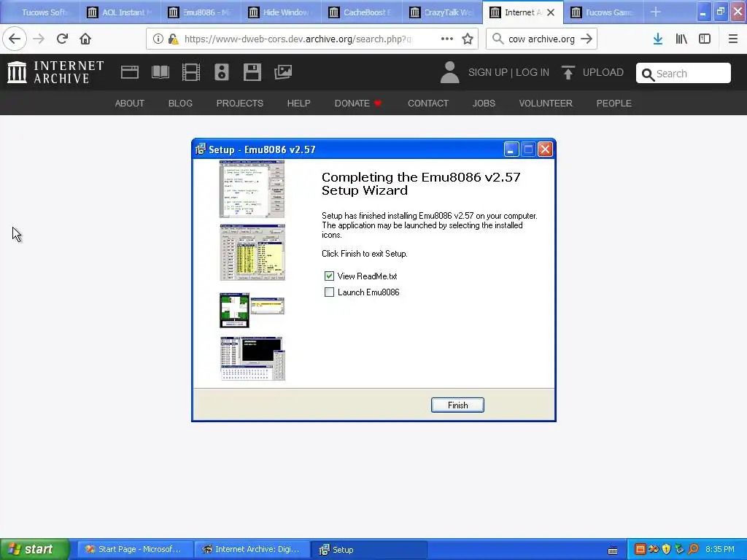747x560 pixels.
Task: Open the Firefox hamburger menu
Action: click(x=733, y=39)
